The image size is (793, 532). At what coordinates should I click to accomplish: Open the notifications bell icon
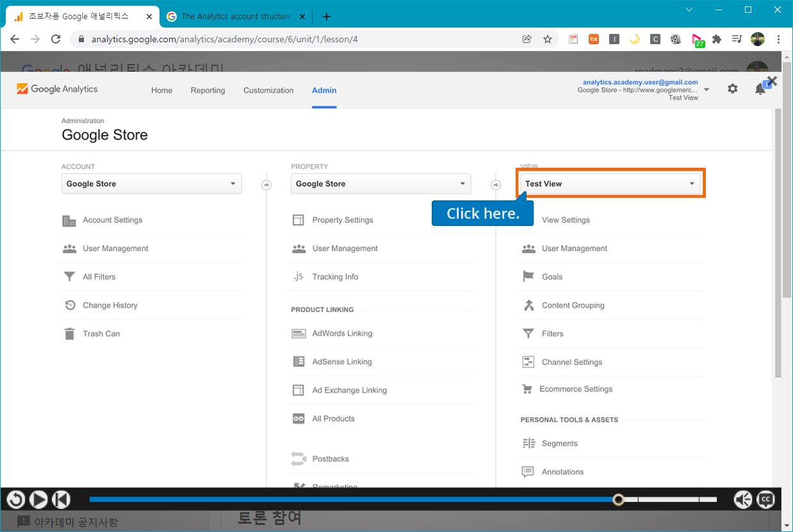[x=760, y=90]
